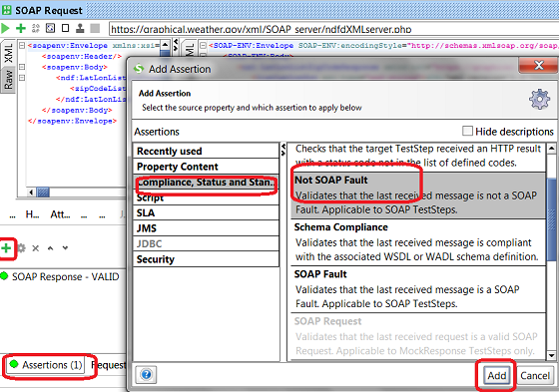This screenshot has height=392, width=559.
Task: Click the gear icon in Add Assertion header
Action: coord(539,99)
